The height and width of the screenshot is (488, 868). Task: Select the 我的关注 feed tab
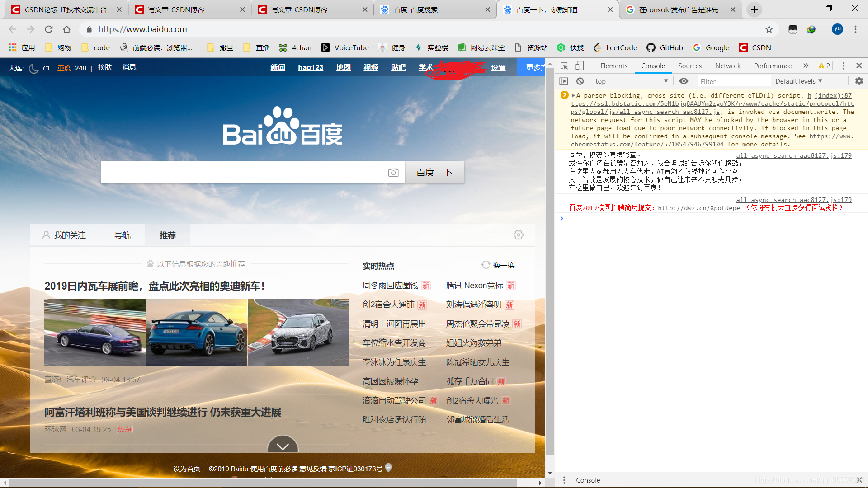click(64, 235)
